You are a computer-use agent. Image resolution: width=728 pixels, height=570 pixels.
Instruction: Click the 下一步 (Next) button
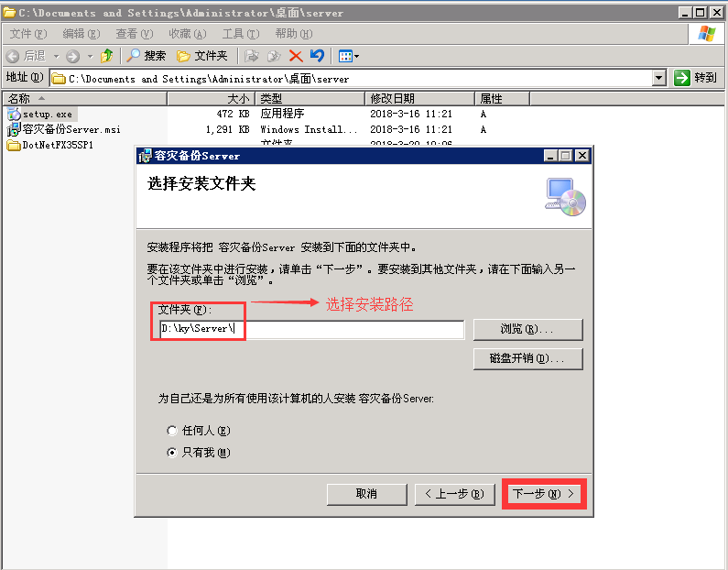pos(544,494)
